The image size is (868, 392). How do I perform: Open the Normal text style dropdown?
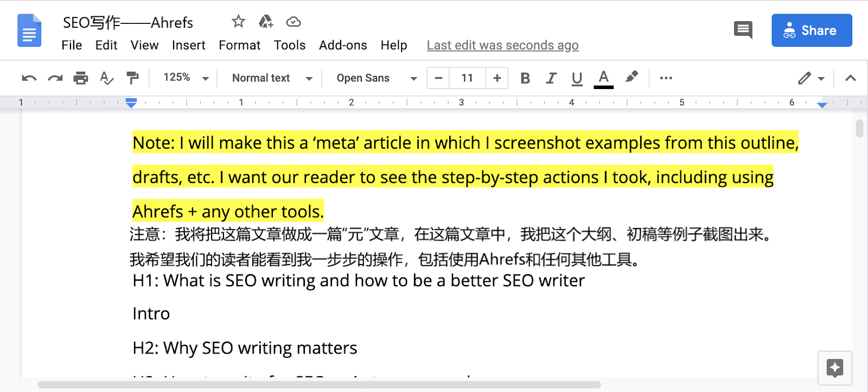(x=272, y=78)
